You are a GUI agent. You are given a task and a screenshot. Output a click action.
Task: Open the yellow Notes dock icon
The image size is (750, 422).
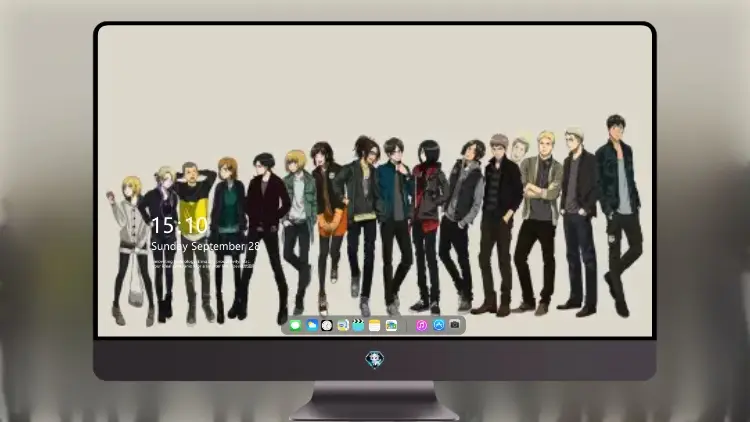[x=375, y=325]
